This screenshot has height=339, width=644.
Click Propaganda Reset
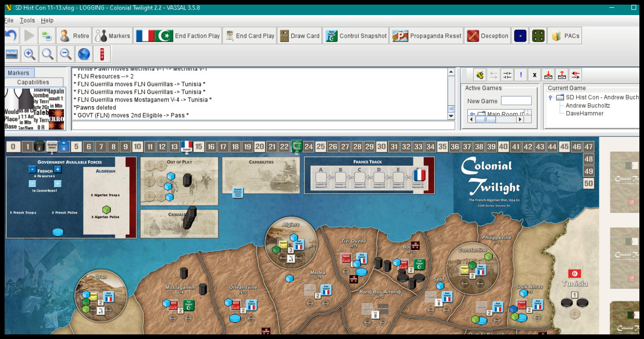426,35
